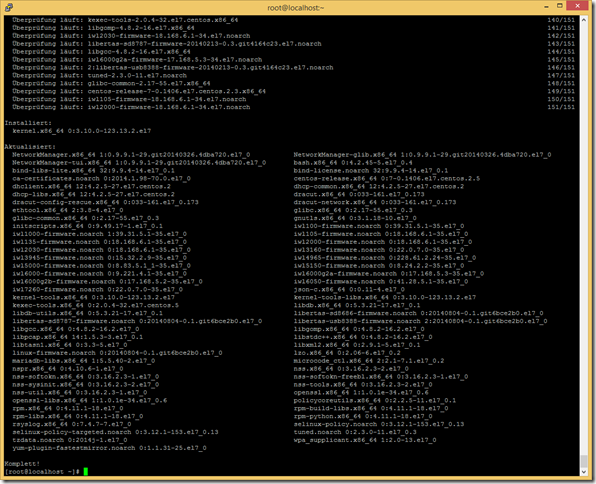Click the iwl7260-firmware.noarch entry
Image resolution: width=596 pixels, height=484 pixels.
click(x=97, y=290)
